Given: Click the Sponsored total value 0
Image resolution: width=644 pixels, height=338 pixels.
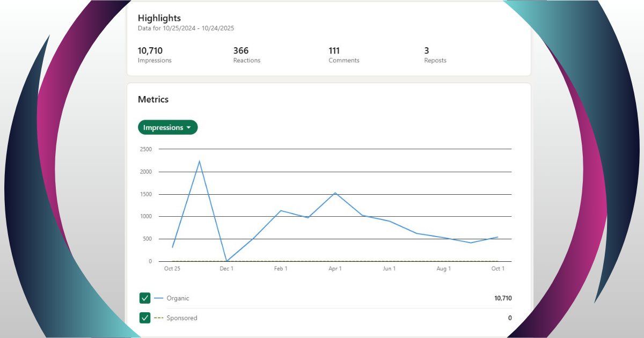Looking at the screenshot, I should pos(510,318).
